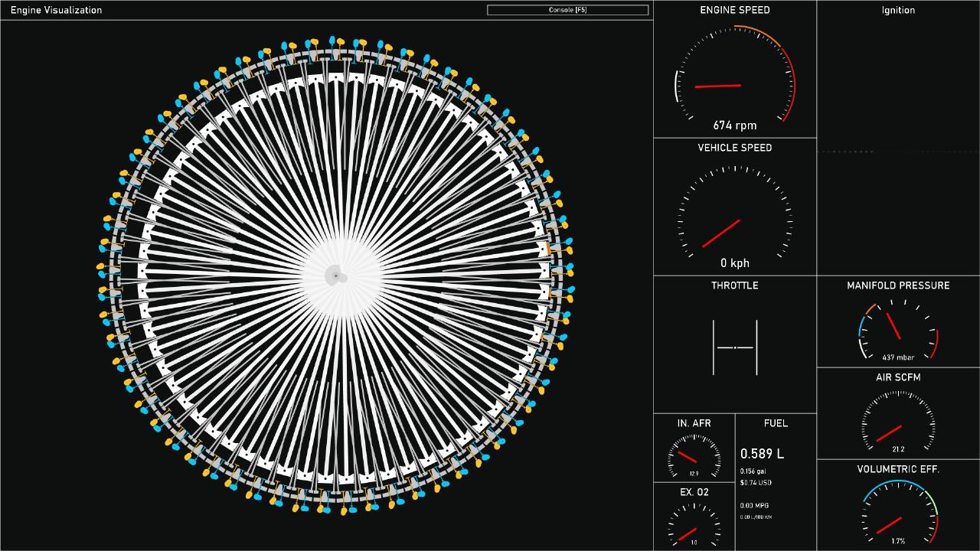This screenshot has width=980, height=551.
Task: Click the Console [F5] input bar
Action: (567, 10)
